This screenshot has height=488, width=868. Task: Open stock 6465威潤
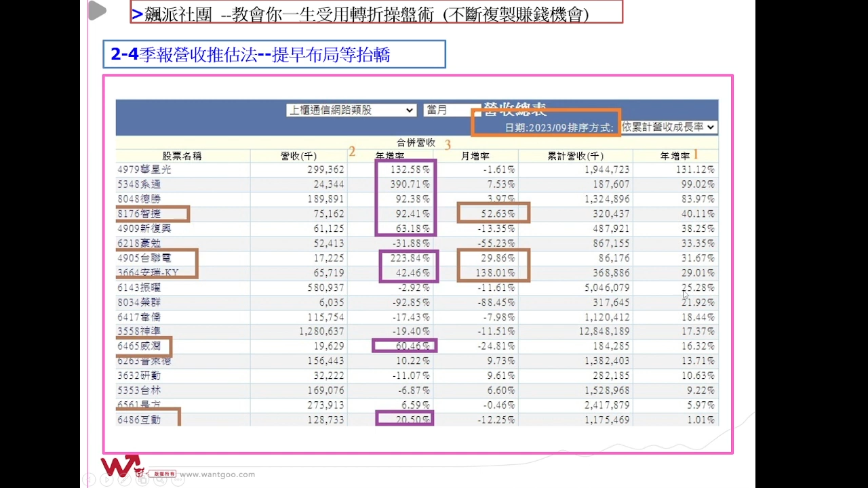pyautogui.click(x=139, y=346)
